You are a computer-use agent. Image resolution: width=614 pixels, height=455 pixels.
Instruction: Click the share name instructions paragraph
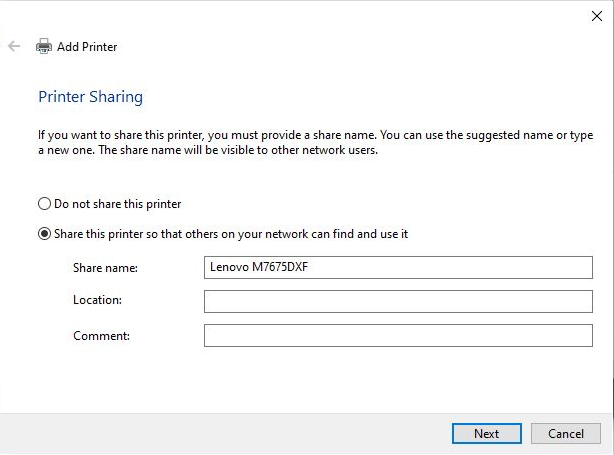(x=316, y=143)
